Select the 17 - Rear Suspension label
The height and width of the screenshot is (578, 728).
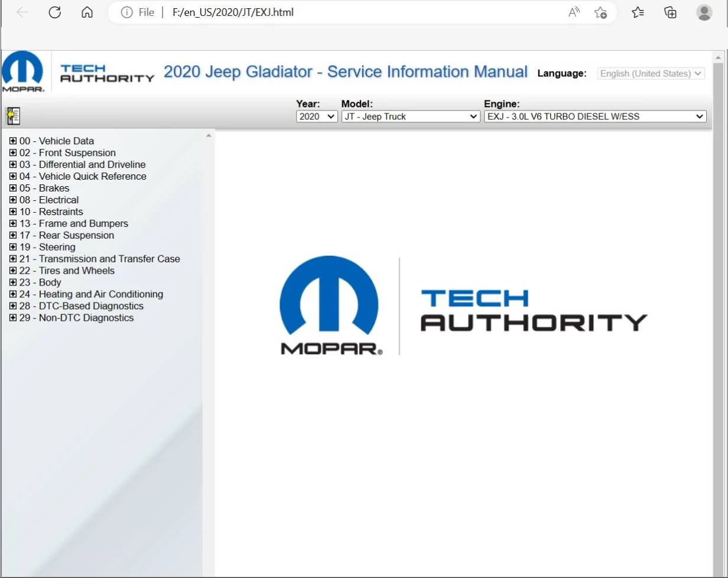67,235
